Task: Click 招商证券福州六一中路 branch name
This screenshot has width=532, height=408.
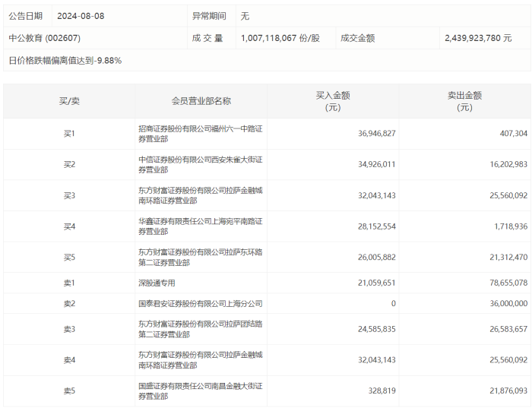Action: pos(200,134)
